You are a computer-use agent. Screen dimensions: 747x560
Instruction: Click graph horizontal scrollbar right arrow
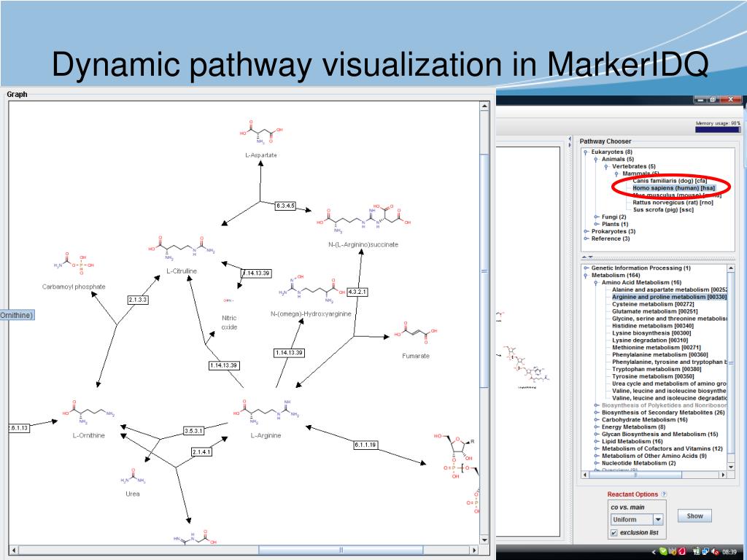pyautogui.click(x=474, y=550)
